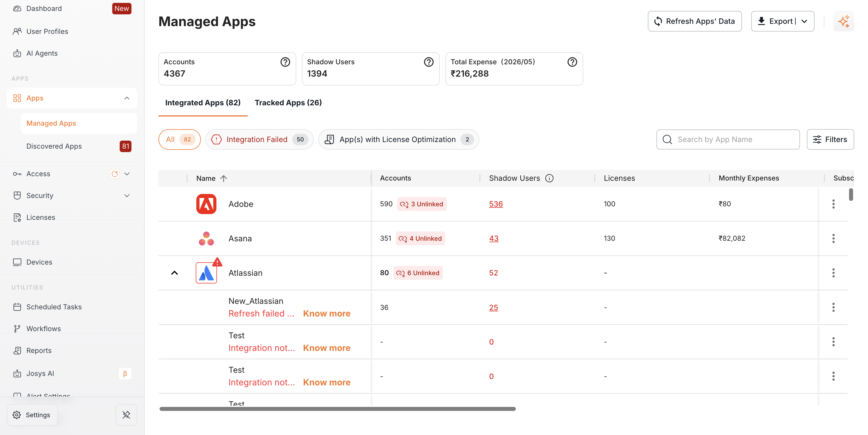868x435 pixels.
Task: Click the Asana app logo
Action: (206, 238)
